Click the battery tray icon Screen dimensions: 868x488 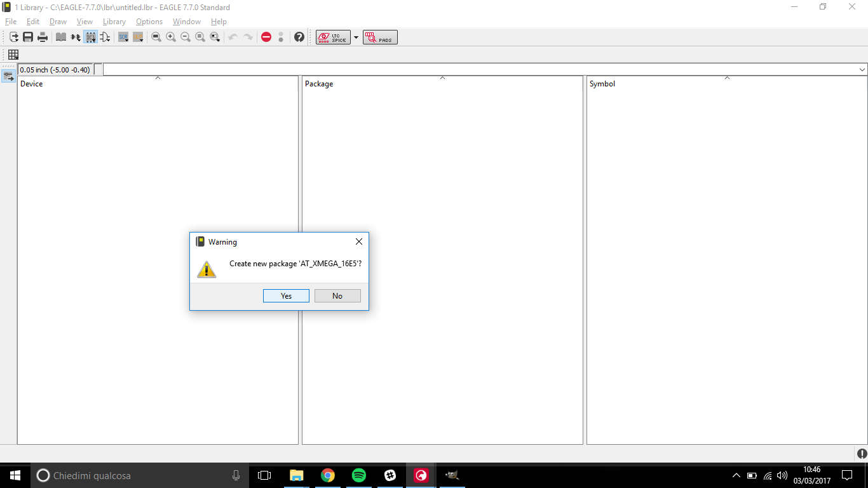[x=752, y=475]
